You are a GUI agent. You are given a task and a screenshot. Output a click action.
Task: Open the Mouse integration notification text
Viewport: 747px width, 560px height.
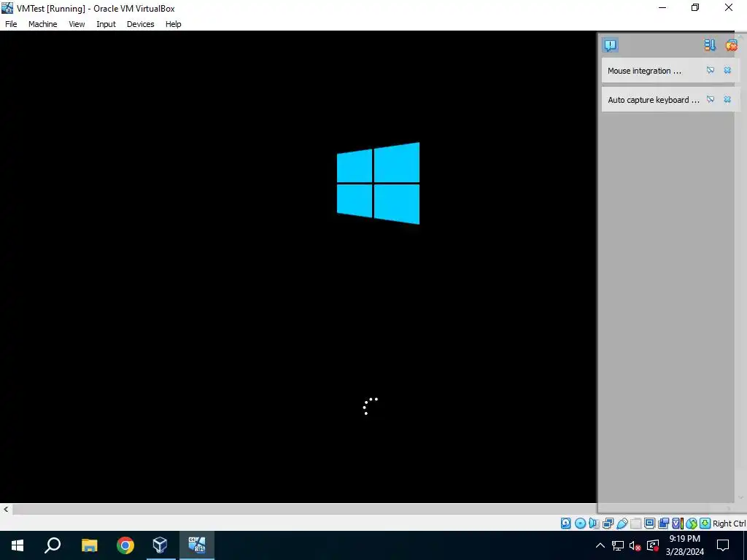click(x=644, y=71)
